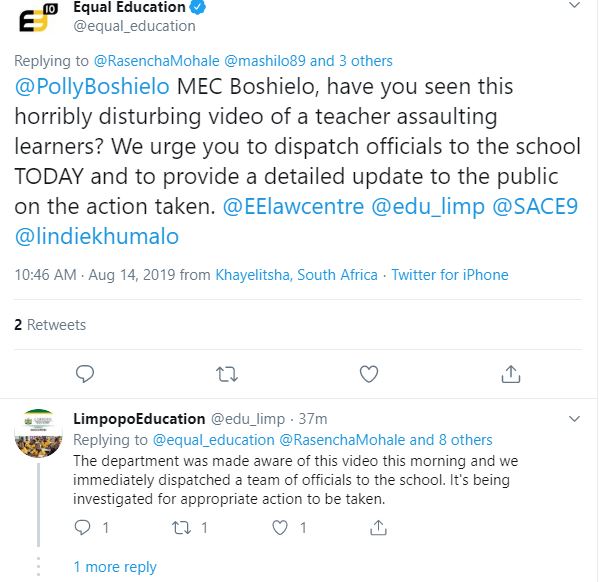
Task: Expand options for LimpopoEducation reply
Action: (573, 418)
